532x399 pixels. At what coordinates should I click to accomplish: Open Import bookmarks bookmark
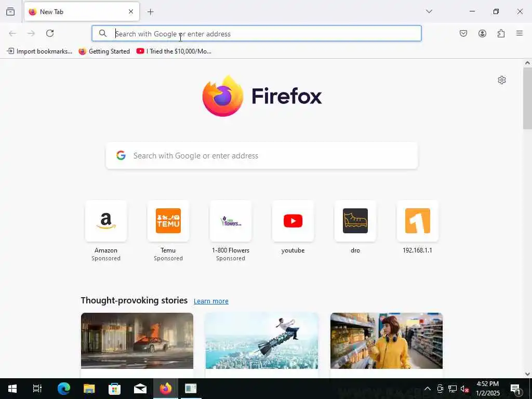[x=39, y=51]
